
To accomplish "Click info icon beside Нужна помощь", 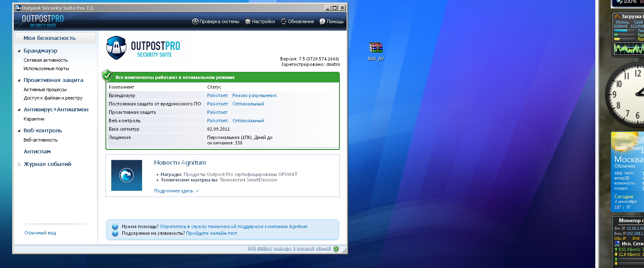I will (115, 226).
